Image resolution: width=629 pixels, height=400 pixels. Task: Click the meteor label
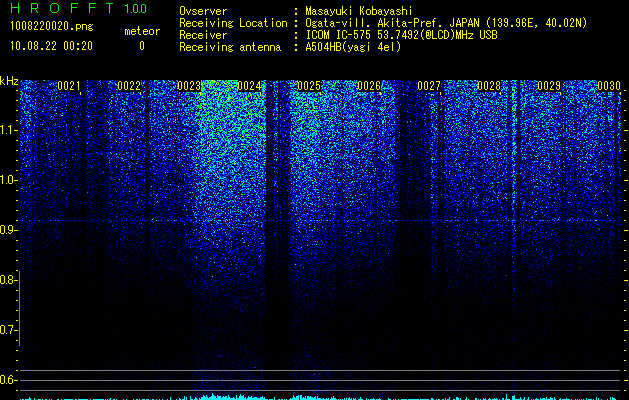pyautogui.click(x=142, y=31)
